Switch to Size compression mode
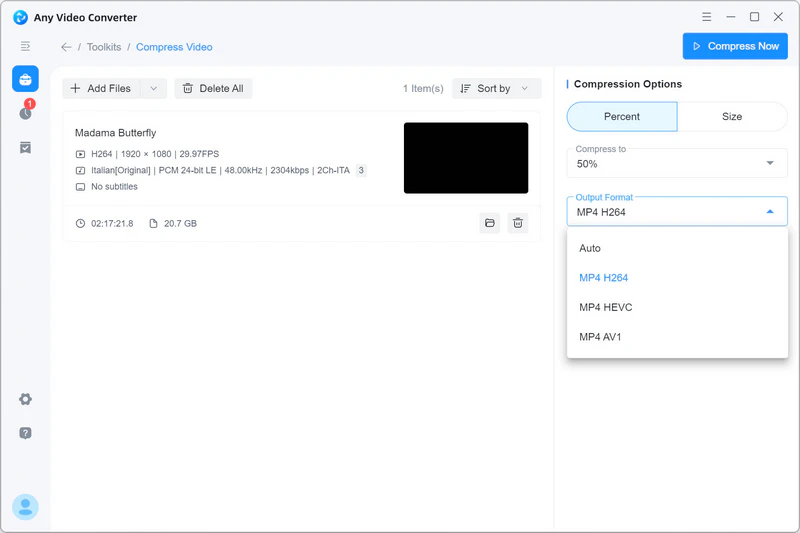Screen dimensions: 800x533 pos(732,117)
